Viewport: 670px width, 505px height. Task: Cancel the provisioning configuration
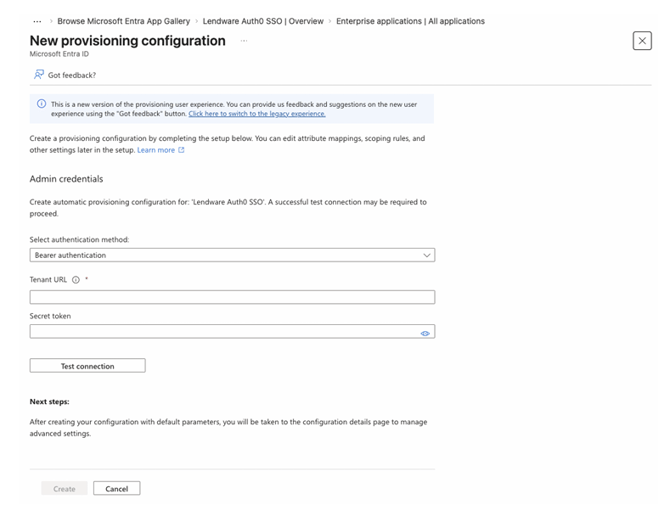click(x=117, y=489)
